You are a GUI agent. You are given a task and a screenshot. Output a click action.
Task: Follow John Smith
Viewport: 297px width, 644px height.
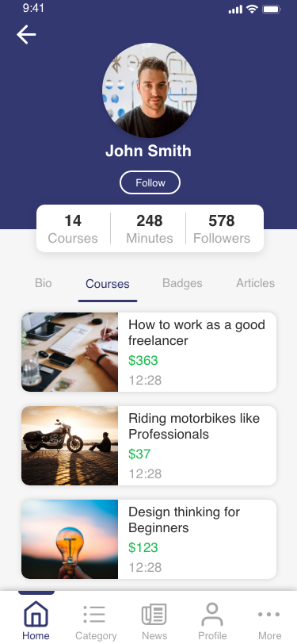point(150,182)
